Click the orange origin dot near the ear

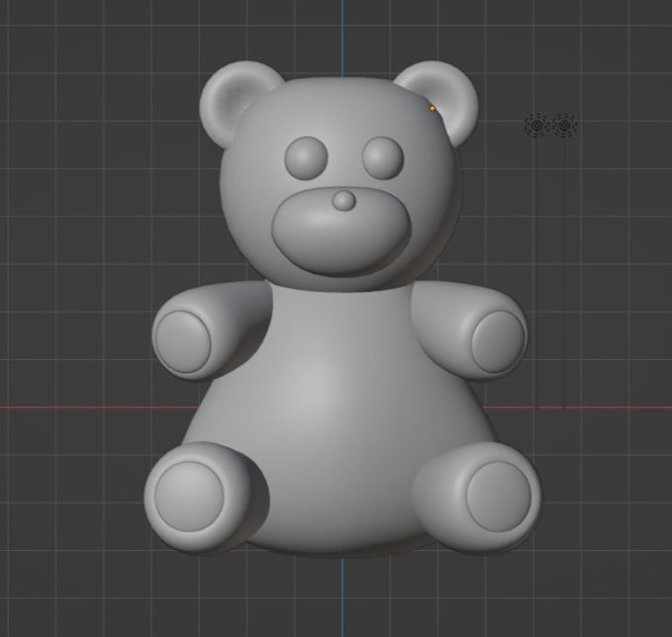432,108
